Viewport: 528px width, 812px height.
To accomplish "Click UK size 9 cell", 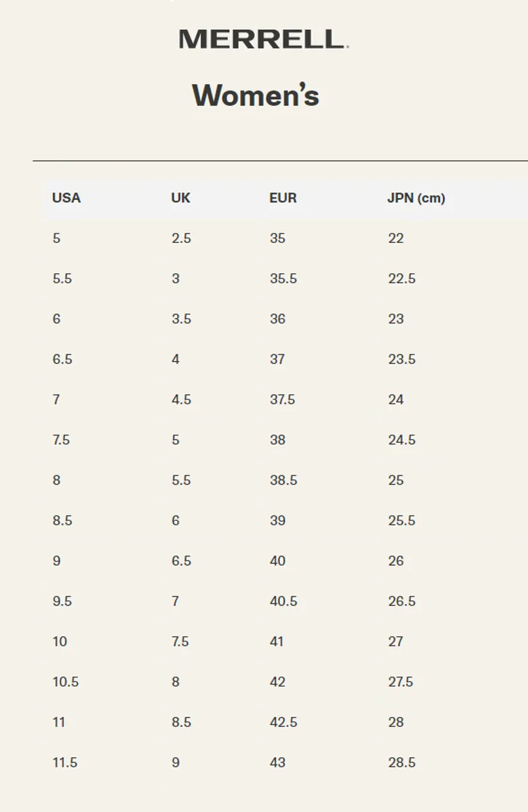I will tap(176, 762).
